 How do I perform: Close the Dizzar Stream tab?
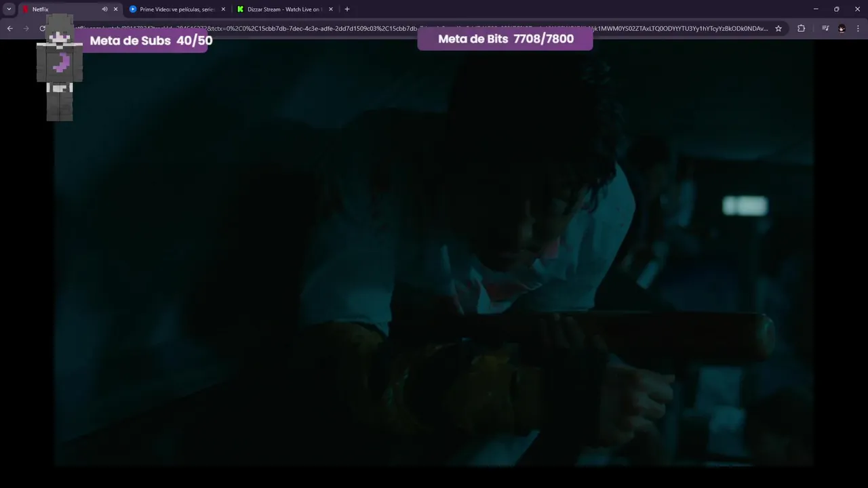click(331, 9)
